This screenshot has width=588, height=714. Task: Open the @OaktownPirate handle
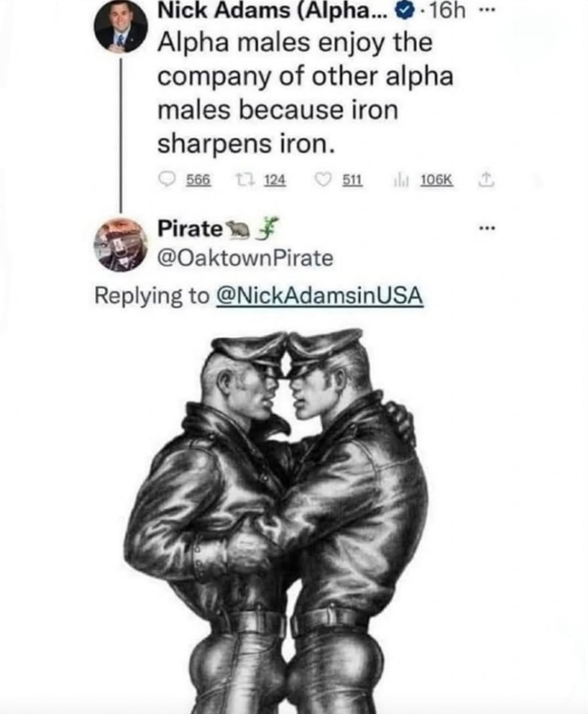coord(245,258)
